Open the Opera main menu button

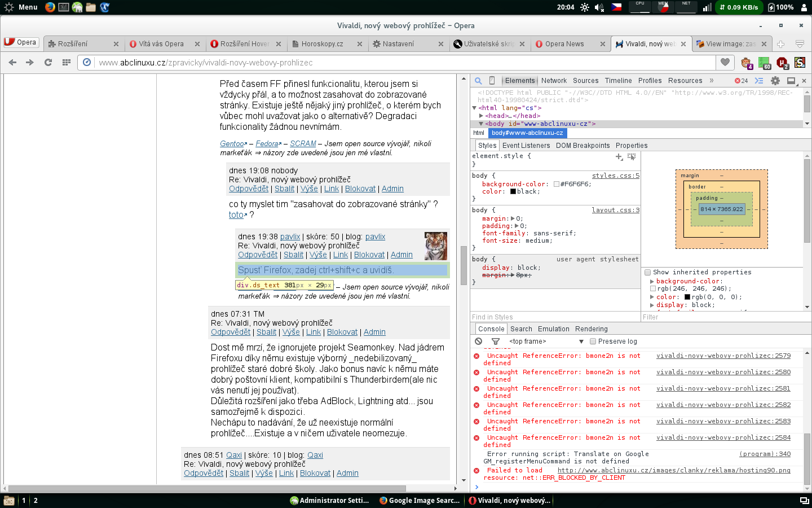pyautogui.click(x=21, y=42)
